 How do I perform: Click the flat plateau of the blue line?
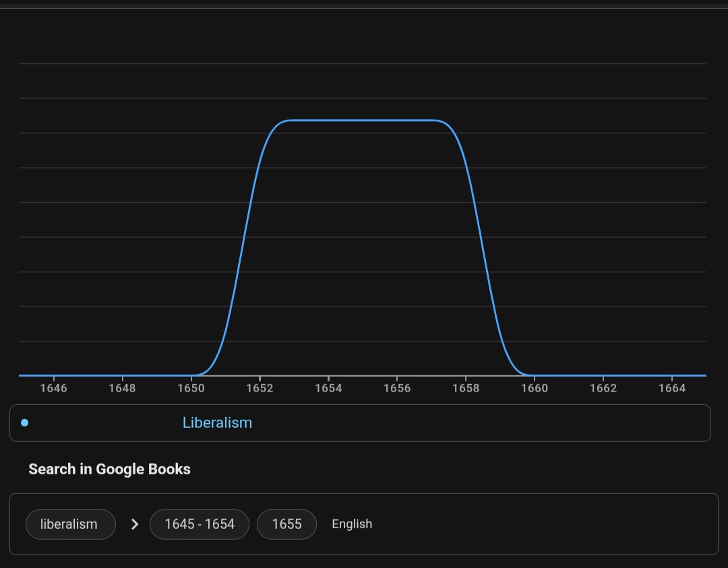click(x=363, y=121)
